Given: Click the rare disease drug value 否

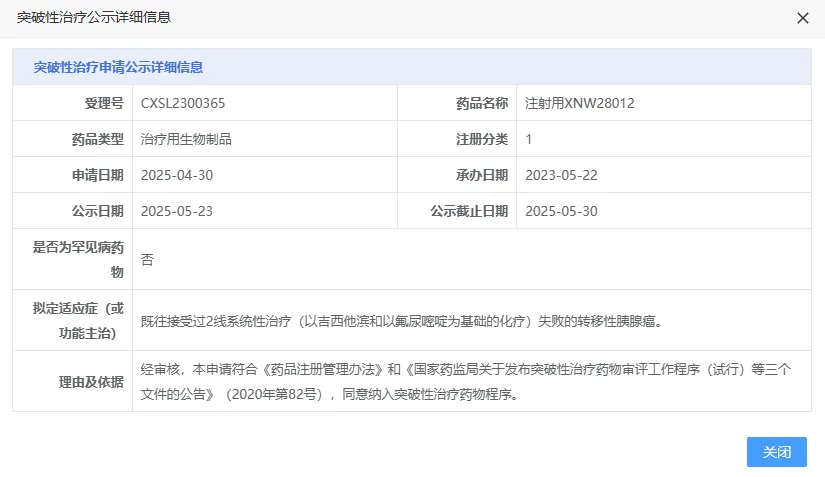Looking at the screenshot, I should tap(148, 259).
